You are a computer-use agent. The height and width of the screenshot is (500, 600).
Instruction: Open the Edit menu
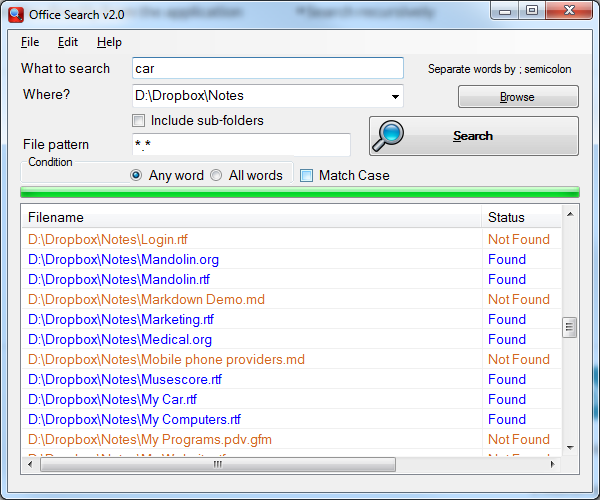68,42
